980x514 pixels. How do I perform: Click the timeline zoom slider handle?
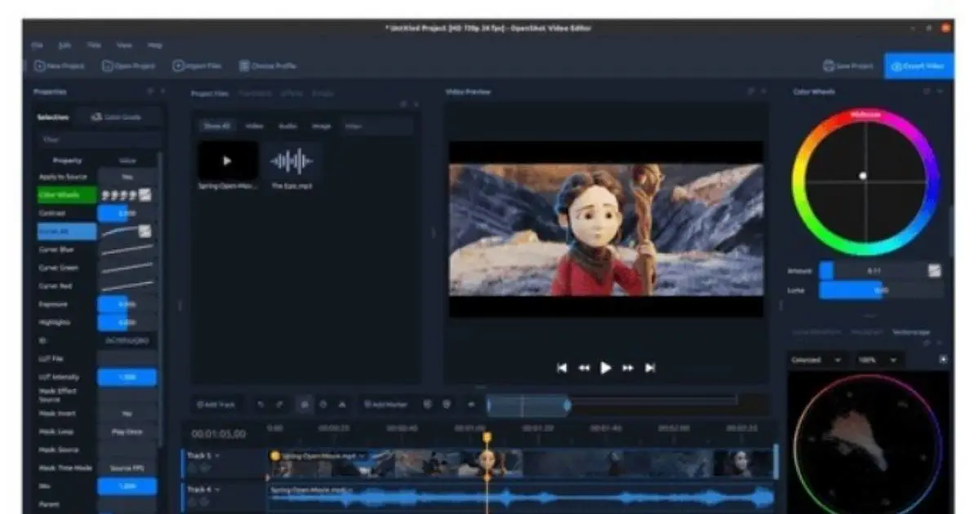[567, 405]
